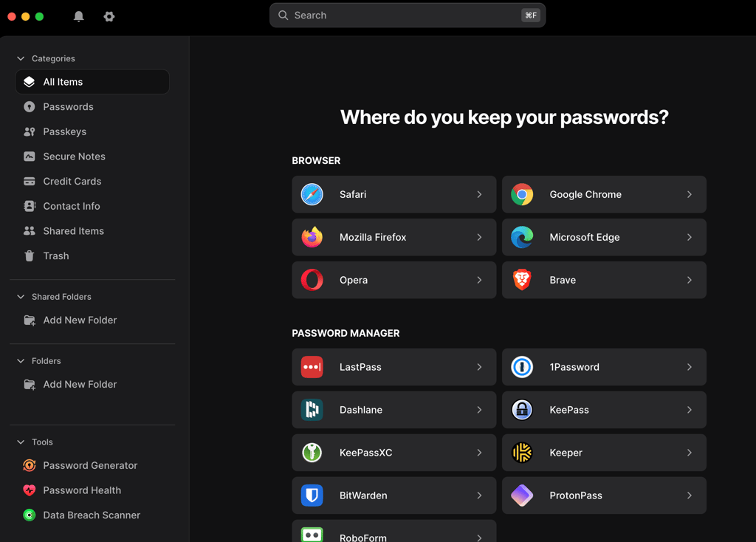Click the KeePassXC green key icon
This screenshot has width=756, height=542.
[x=312, y=453]
